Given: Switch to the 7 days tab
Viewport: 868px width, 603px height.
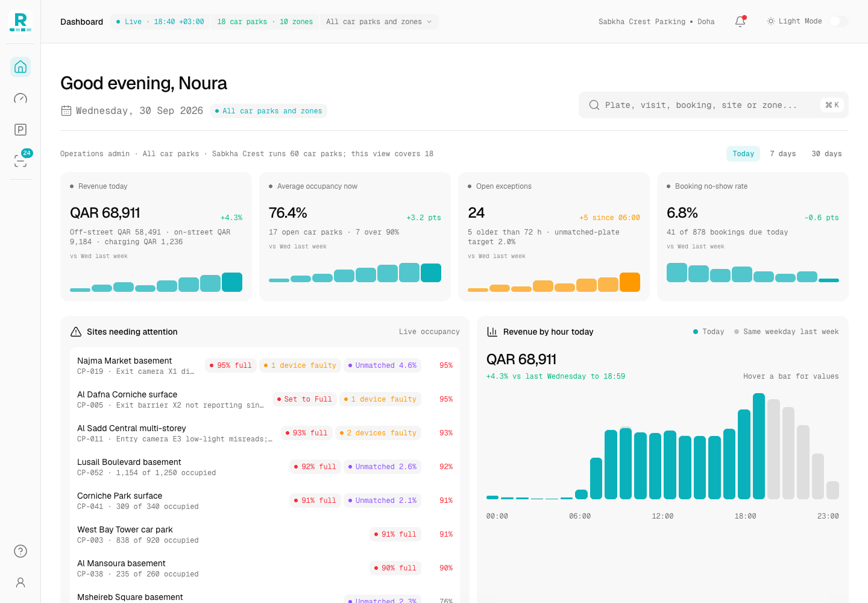Looking at the screenshot, I should pyautogui.click(x=782, y=154).
